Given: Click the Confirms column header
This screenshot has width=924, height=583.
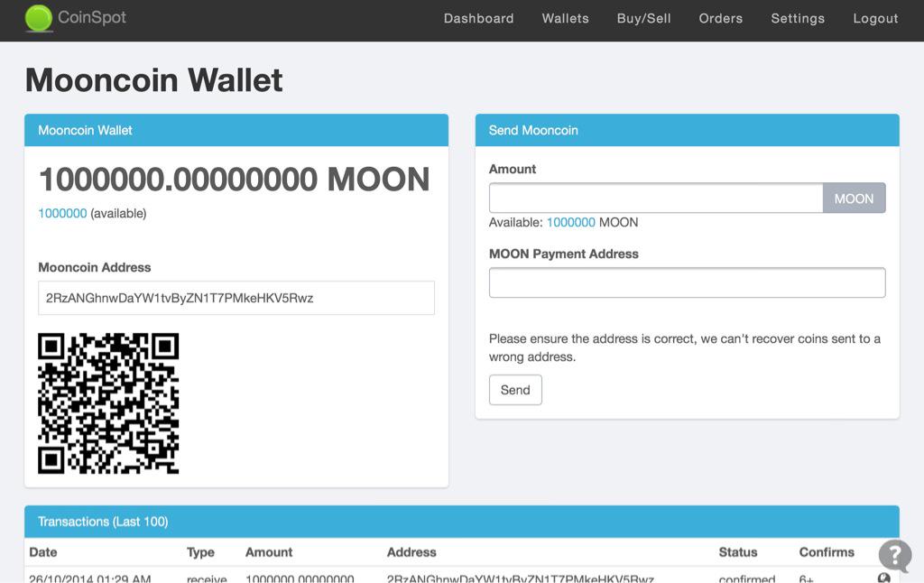Looking at the screenshot, I should [827, 552].
